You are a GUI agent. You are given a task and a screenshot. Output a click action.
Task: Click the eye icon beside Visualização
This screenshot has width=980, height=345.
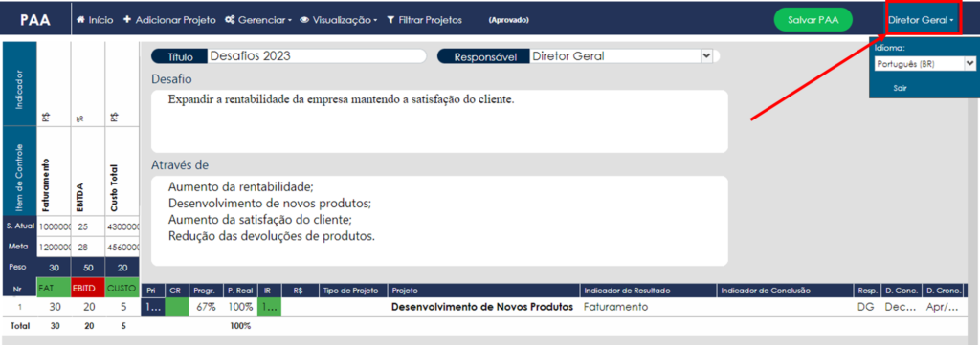click(x=304, y=20)
